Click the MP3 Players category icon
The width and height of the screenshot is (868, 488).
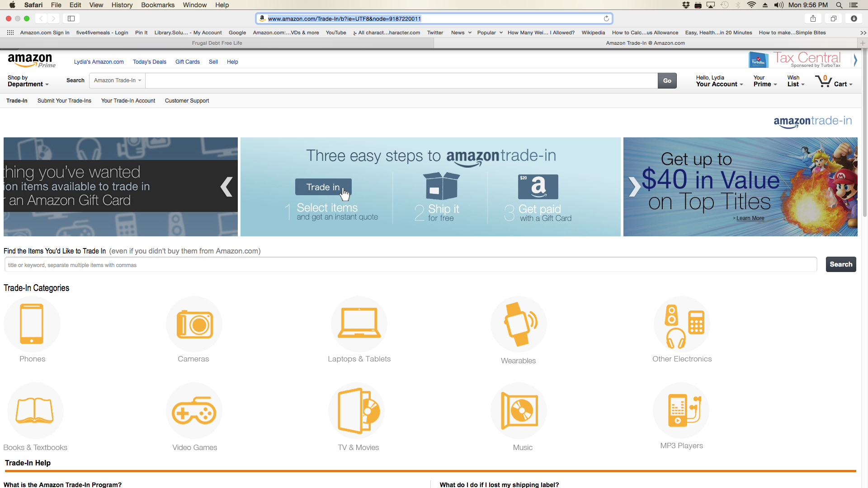pyautogui.click(x=681, y=411)
